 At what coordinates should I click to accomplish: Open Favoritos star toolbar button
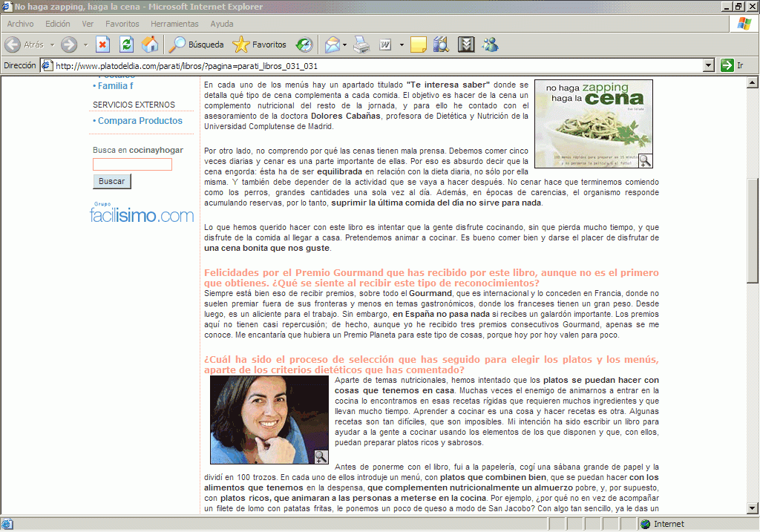(259, 45)
